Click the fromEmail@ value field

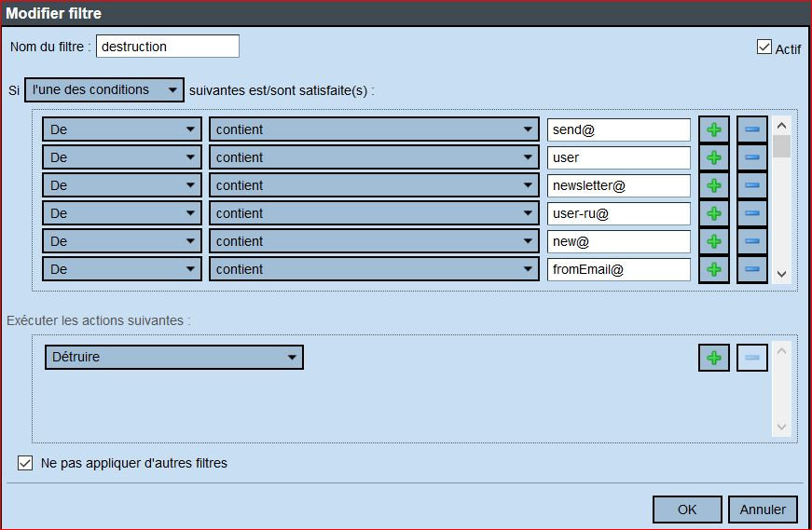tap(619, 270)
